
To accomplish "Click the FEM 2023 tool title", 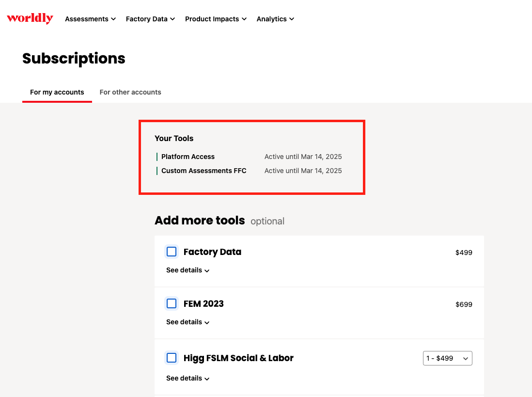I will click(x=203, y=303).
